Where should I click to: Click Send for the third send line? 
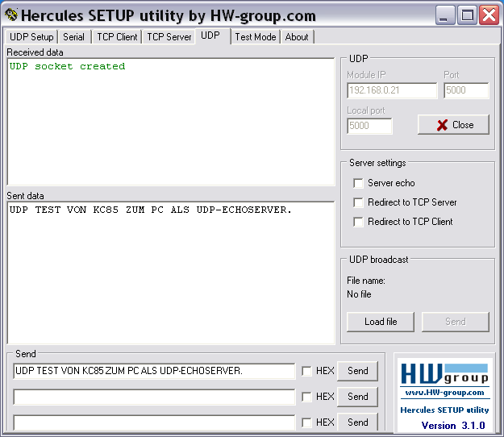pos(357,422)
